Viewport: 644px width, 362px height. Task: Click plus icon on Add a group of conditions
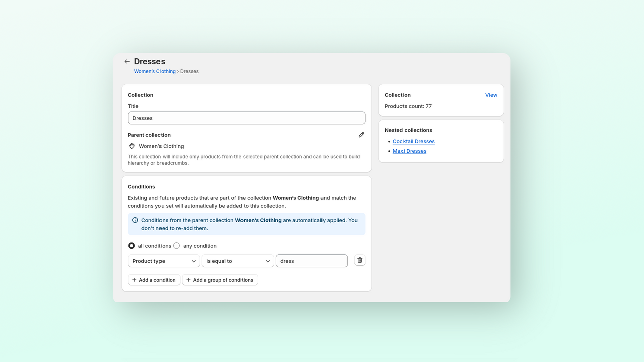click(x=188, y=280)
